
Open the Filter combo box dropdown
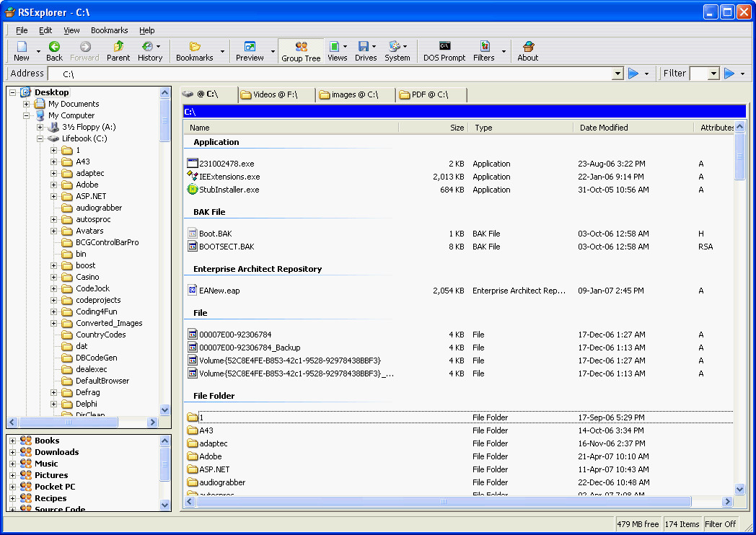pos(714,74)
